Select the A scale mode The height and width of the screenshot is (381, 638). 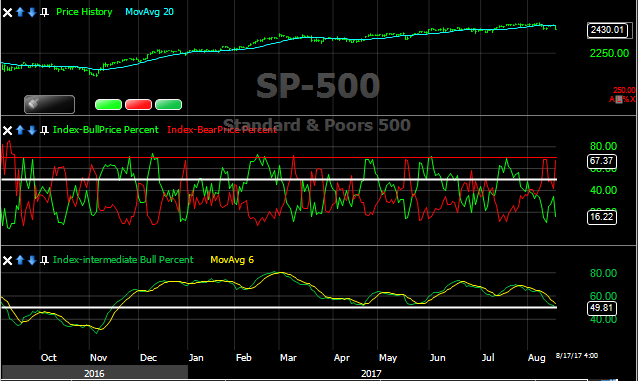pos(612,99)
